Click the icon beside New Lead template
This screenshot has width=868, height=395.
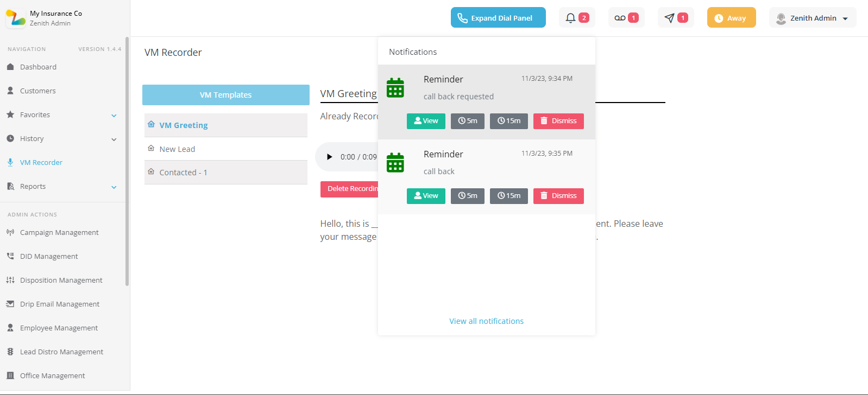point(151,148)
